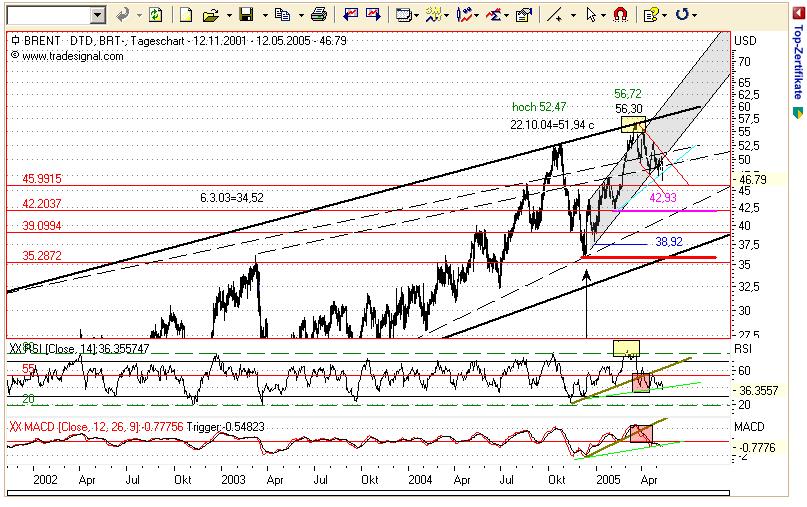
Task: Click the 45.9915 level label
Action: click(42, 179)
